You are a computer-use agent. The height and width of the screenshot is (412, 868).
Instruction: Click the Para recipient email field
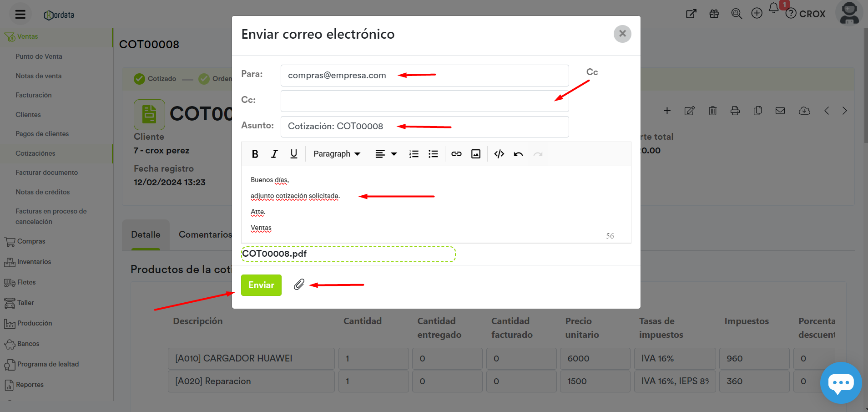[x=424, y=76]
